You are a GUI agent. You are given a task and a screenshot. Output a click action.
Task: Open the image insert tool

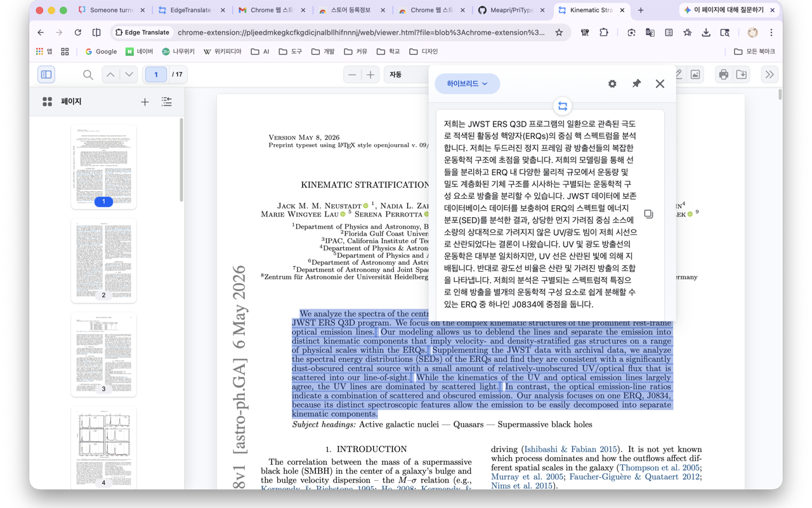tap(695, 75)
